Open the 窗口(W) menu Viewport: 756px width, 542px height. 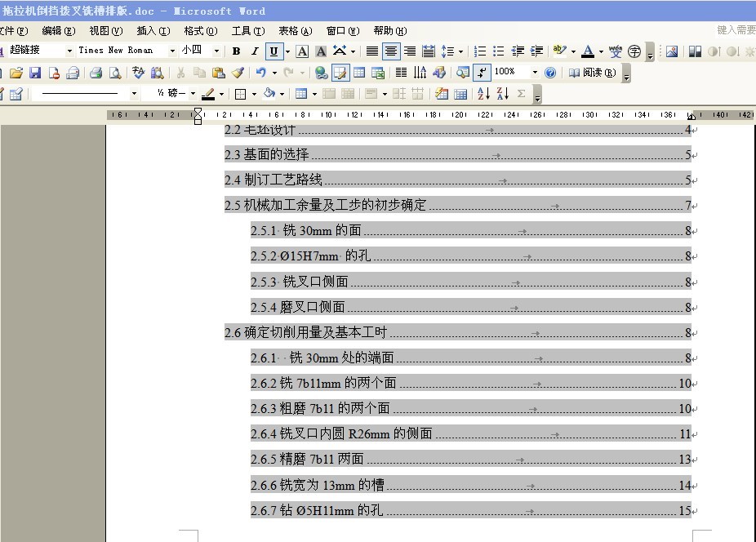click(343, 31)
